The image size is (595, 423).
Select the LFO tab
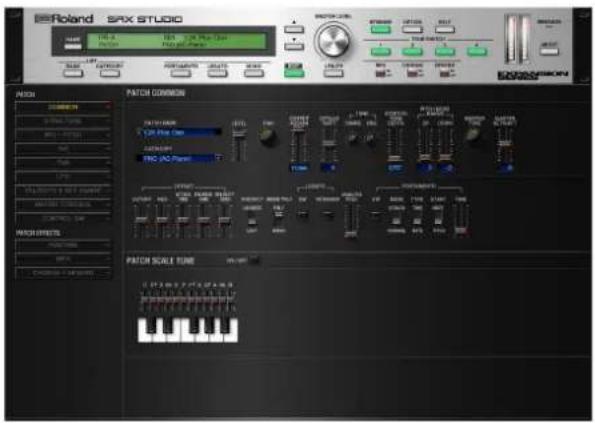pos(63,176)
